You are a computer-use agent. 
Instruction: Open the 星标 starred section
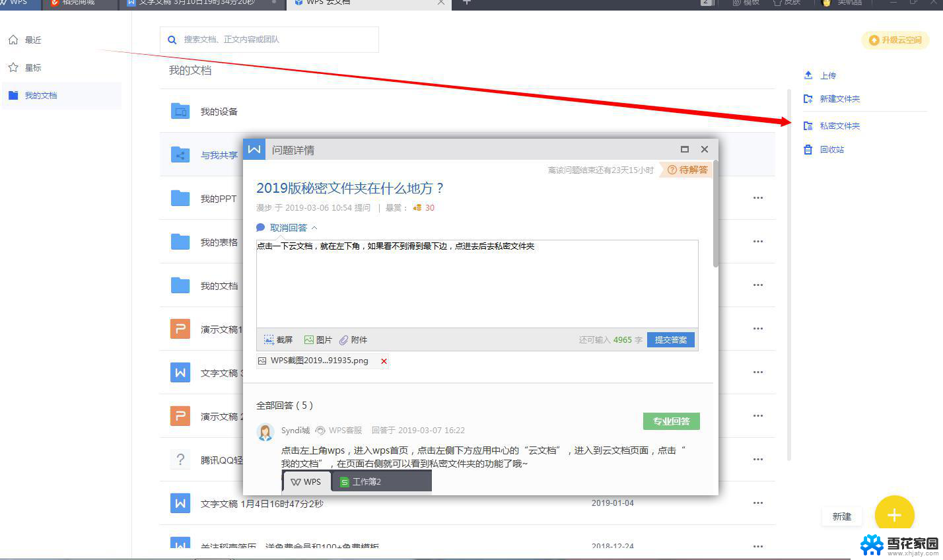pyautogui.click(x=25, y=68)
